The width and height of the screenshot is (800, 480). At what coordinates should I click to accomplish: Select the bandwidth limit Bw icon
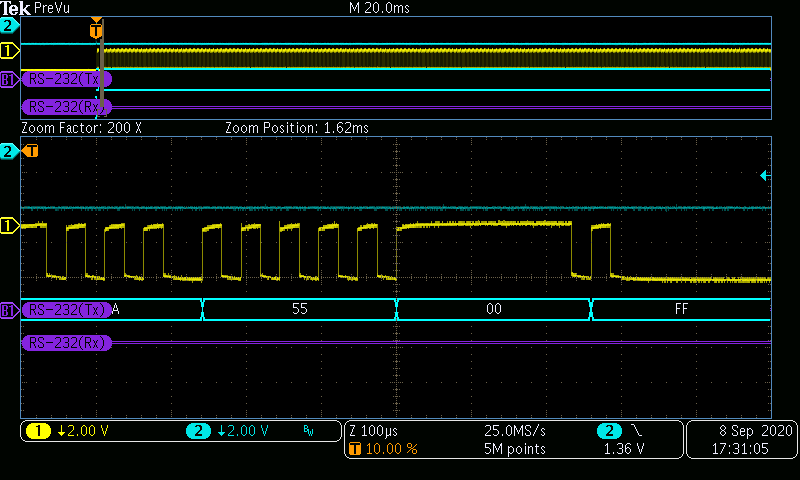pos(307,432)
